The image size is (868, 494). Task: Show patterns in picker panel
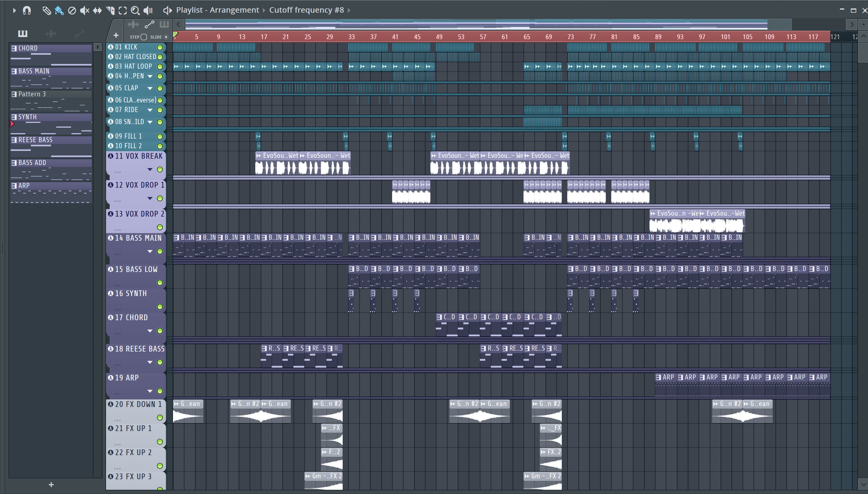(23, 33)
